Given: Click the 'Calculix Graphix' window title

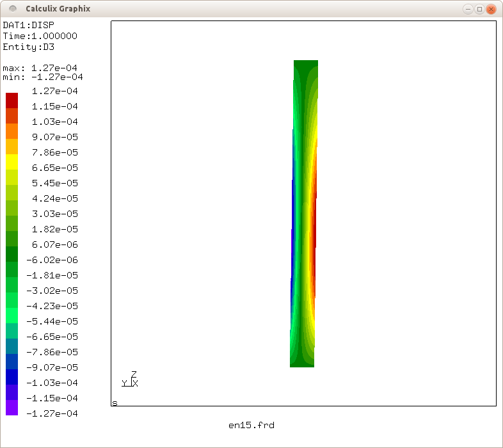Looking at the screenshot, I should [x=58, y=9].
